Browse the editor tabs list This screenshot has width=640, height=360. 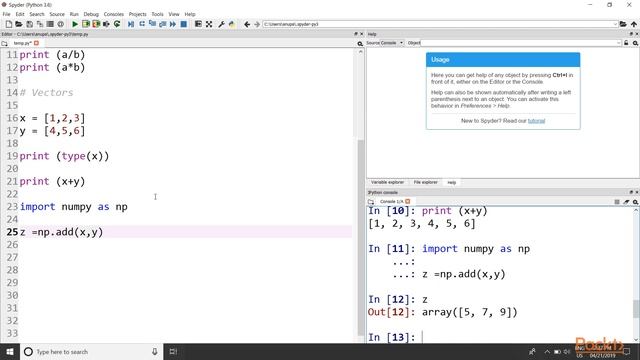[4, 43]
